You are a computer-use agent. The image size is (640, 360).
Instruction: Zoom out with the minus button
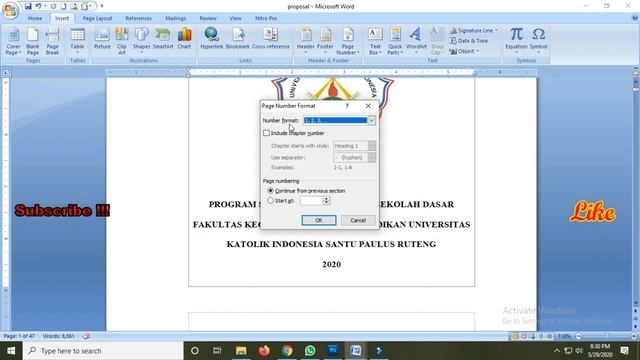pos(578,336)
